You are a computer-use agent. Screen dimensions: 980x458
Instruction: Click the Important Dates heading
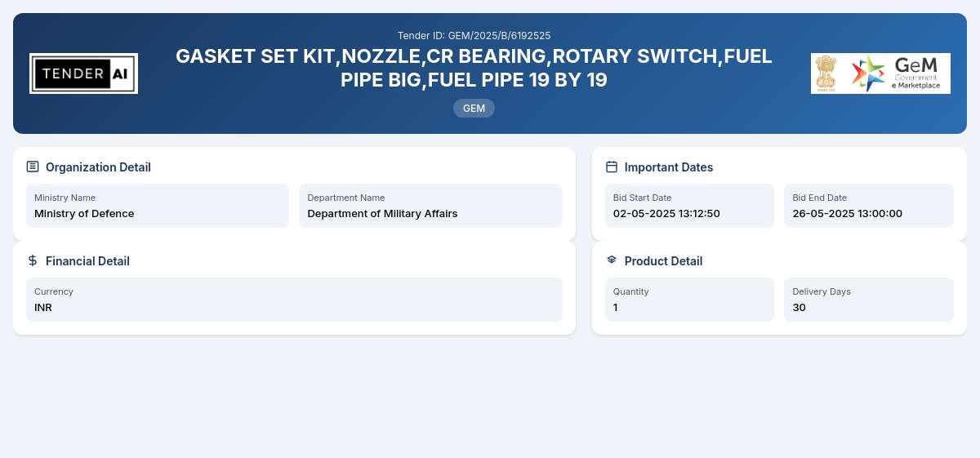[x=669, y=167]
